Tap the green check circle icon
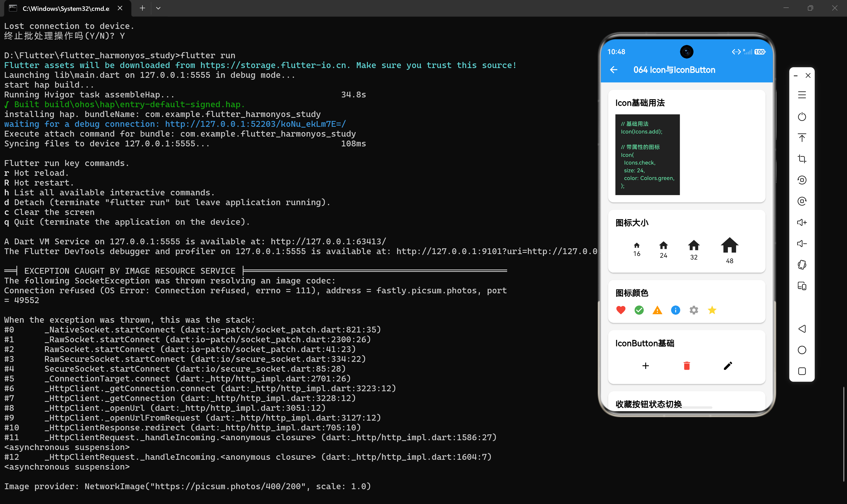The width and height of the screenshot is (847, 504). pos(639,310)
